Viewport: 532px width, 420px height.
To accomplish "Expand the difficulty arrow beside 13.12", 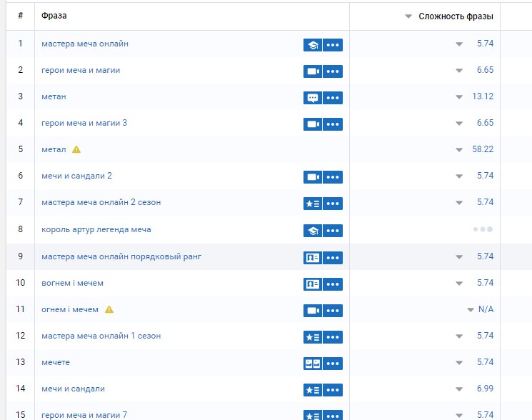I will coord(459,97).
